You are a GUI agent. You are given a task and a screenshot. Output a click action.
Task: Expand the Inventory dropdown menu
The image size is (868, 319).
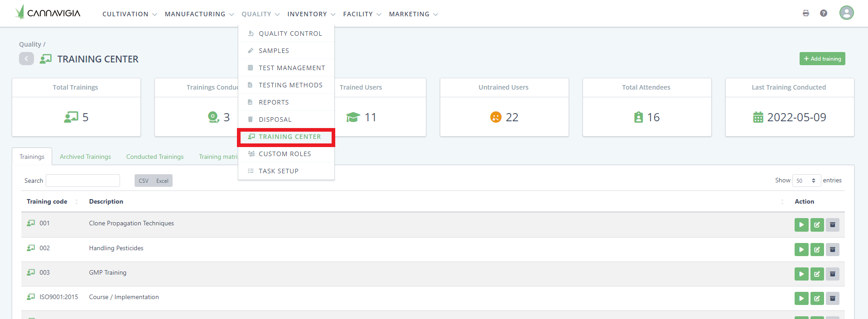click(311, 14)
